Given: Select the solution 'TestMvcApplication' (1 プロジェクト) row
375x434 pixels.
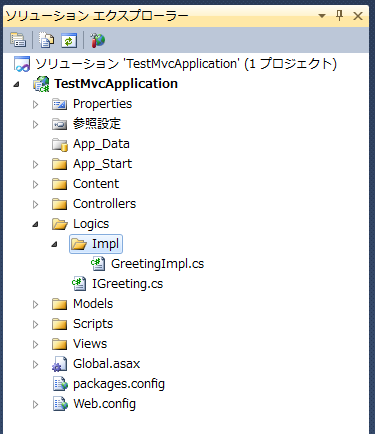Looking at the screenshot, I should 186,64.
